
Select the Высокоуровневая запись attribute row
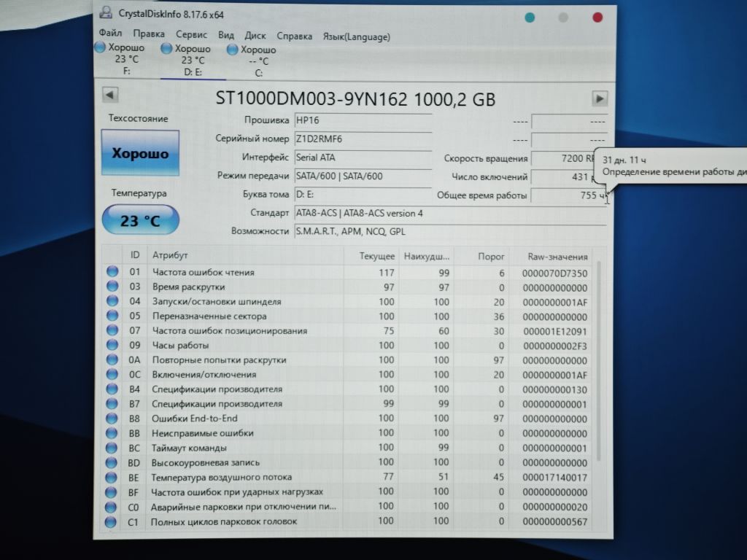click(x=347, y=462)
